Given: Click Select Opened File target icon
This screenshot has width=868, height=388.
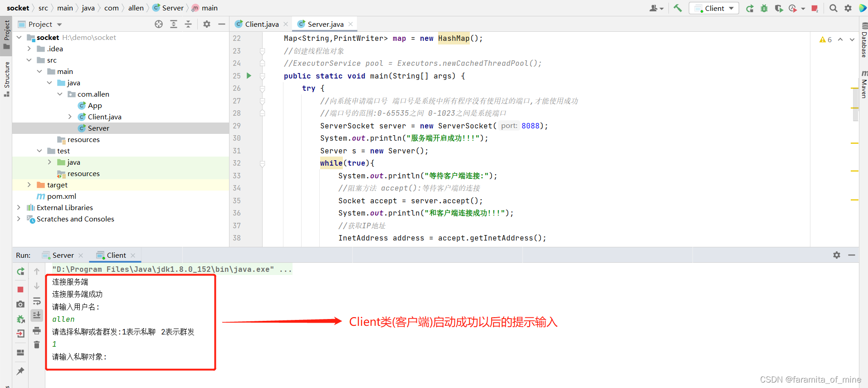Looking at the screenshot, I should [x=159, y=24].
